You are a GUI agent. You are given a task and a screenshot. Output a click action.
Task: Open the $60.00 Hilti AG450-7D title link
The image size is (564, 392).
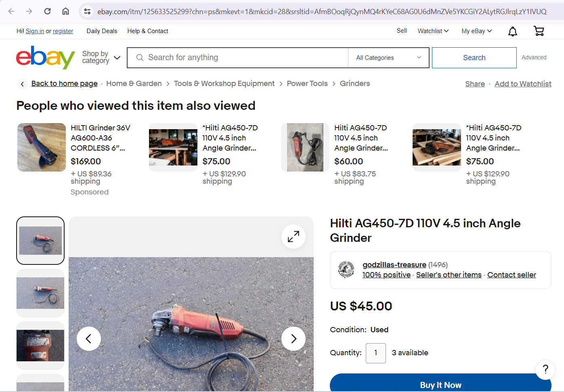pyautogui.click(x=361, y=138)
